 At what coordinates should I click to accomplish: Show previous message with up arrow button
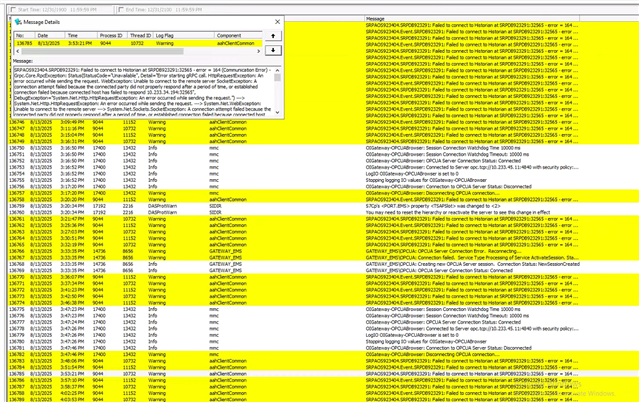(x=273, y=36)
